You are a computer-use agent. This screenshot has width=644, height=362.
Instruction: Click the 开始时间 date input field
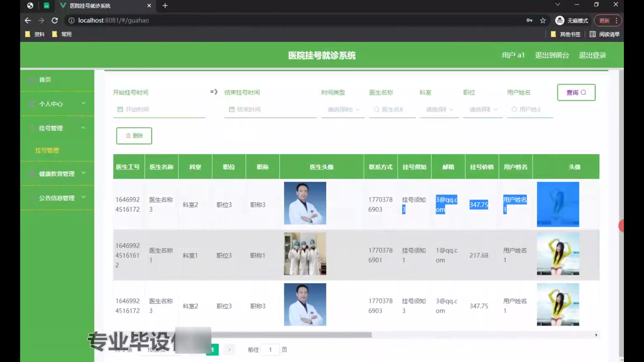(x=159, y=110)
